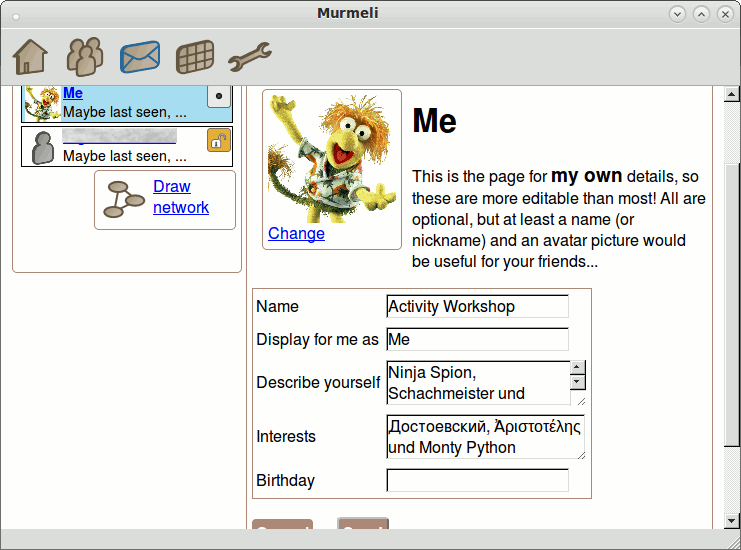
Task: Click the Interests text area
Action: 485,437
